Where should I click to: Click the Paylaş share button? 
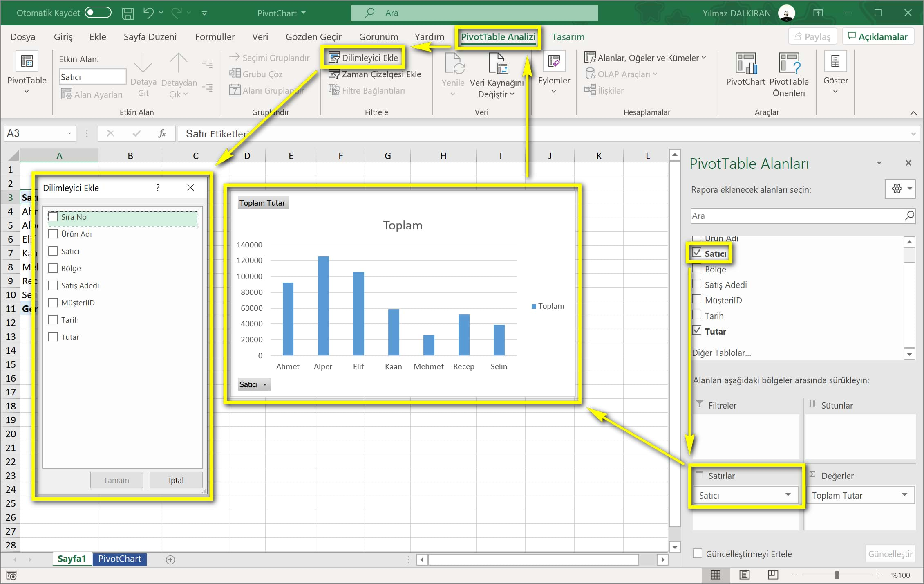point(812,36)
